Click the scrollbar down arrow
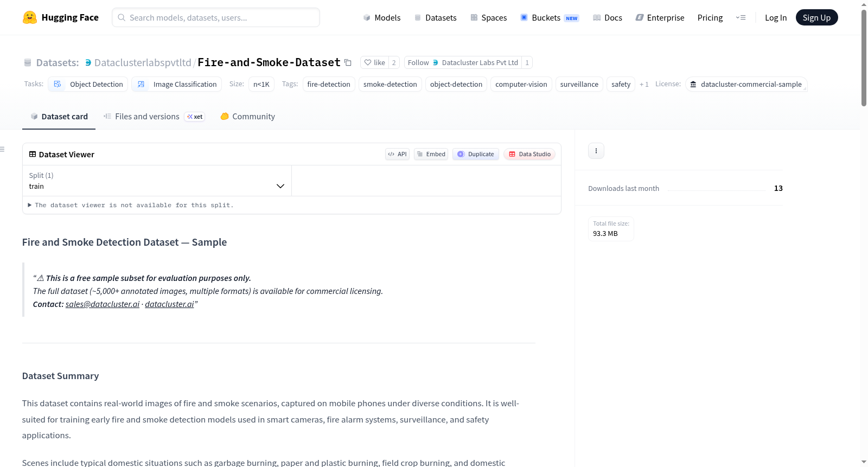Image resolution: width=868 pixels, height=467 pixels. tap(864, 462)
